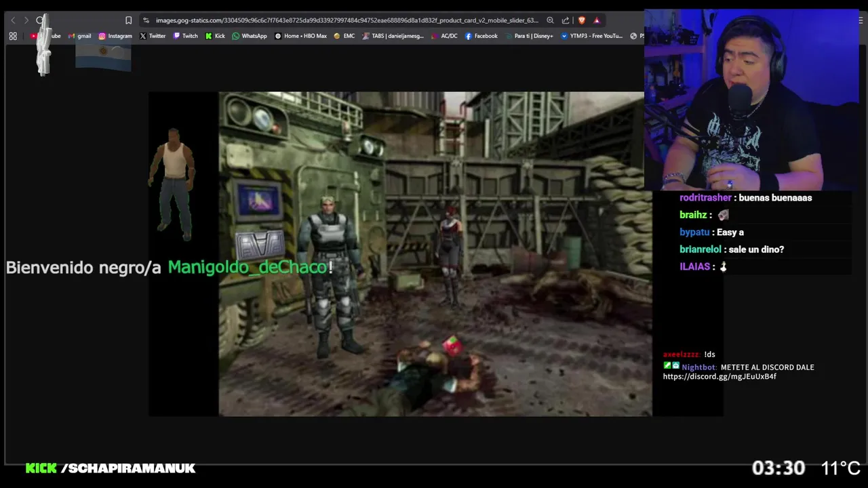The width and height of the screenshot is (868, 488).
Task: Click the 11°C temperature display
Action: pos(841,468)
